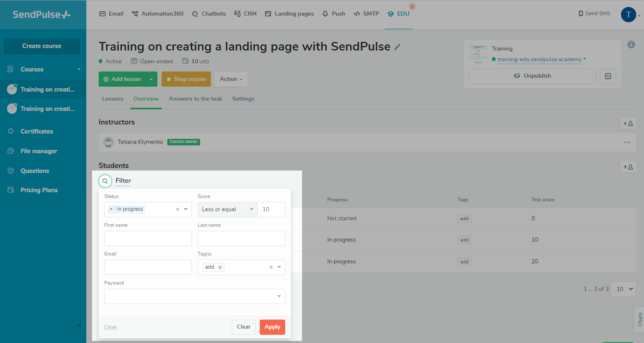Click the add student icon
This screenshot has height=343, width=644.
[628, 167]
